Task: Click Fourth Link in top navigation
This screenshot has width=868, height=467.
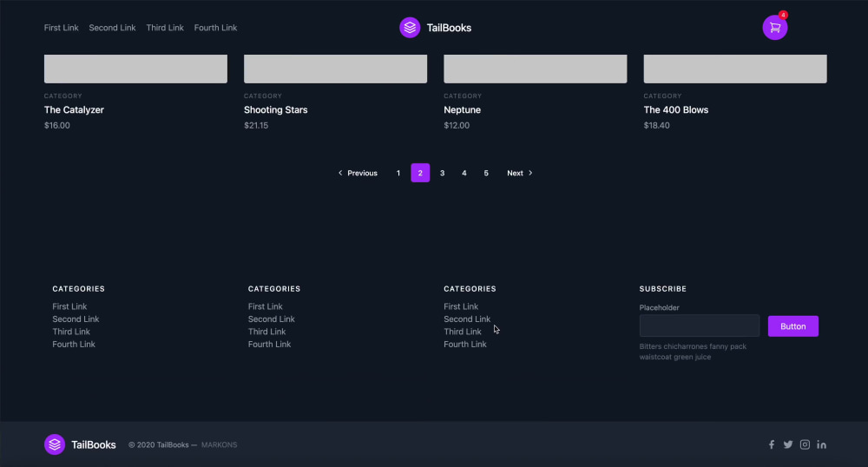Action: pos(215,28)
